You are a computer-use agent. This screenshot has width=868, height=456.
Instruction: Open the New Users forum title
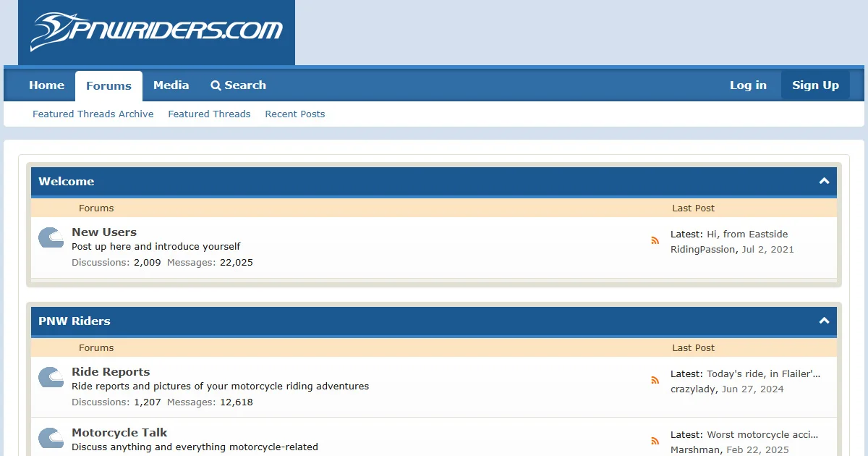coord(103,232)
